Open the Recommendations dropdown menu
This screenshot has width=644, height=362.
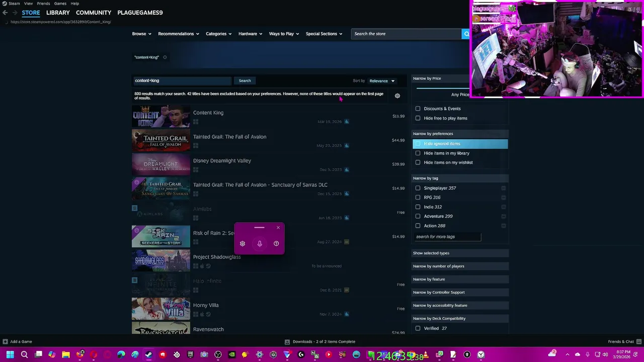(179, 34)
